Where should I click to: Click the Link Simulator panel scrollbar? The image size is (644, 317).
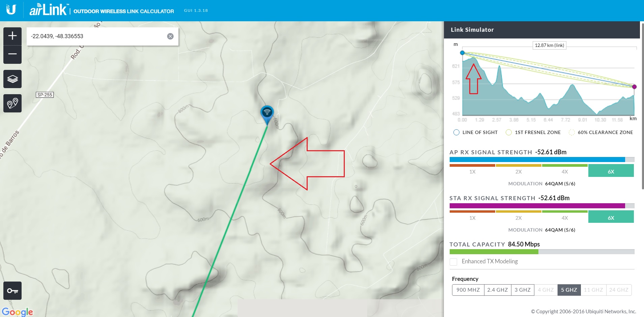[642, 101]
